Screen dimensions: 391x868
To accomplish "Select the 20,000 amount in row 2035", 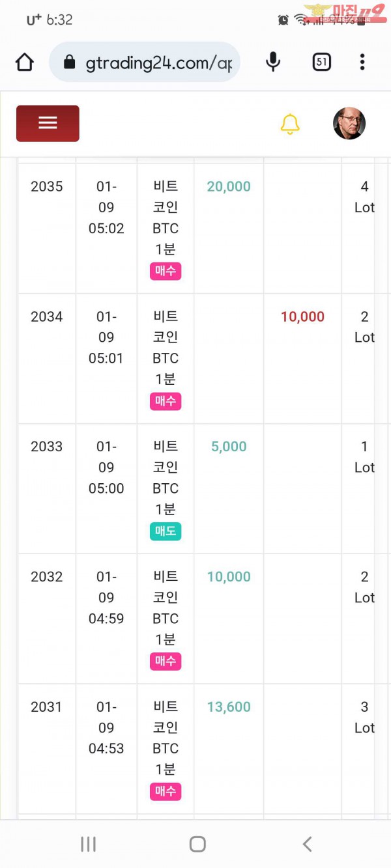I will [229, 187].
